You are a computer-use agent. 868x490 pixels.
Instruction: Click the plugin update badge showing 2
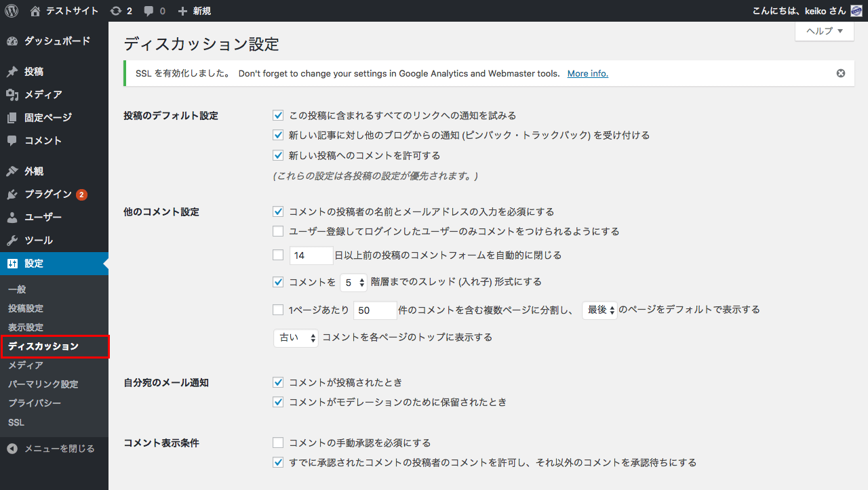(81, 195)
